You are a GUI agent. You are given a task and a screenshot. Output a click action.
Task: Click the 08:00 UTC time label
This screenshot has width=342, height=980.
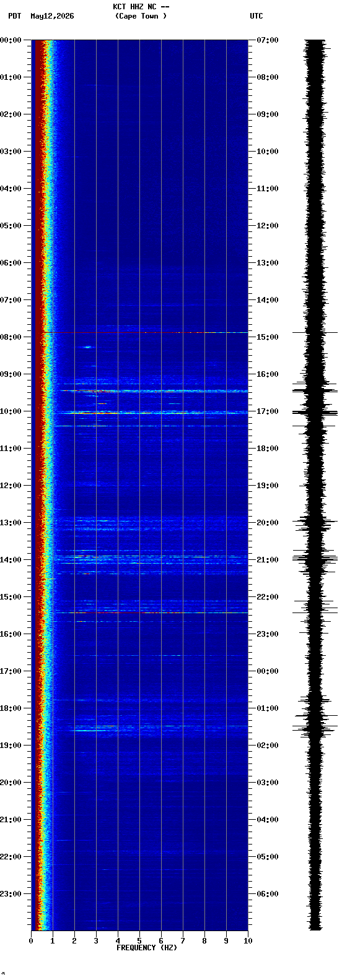(x=268, y=77)
